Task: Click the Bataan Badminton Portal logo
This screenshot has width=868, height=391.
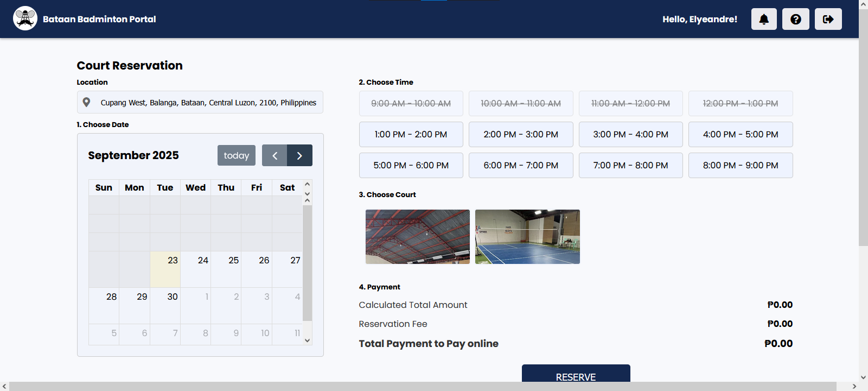Action: pos(25,18)
